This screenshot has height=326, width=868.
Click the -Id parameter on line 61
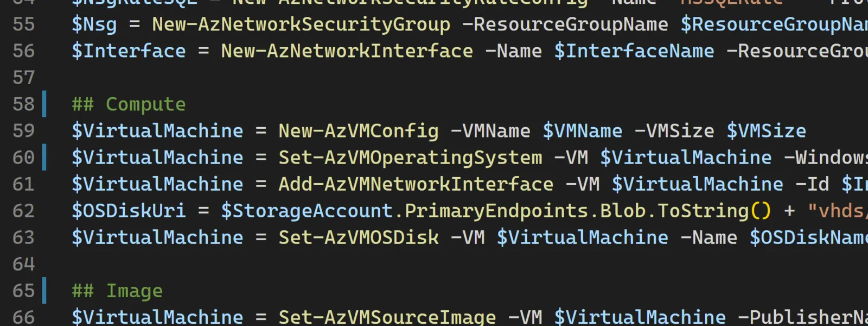(812, 184)
